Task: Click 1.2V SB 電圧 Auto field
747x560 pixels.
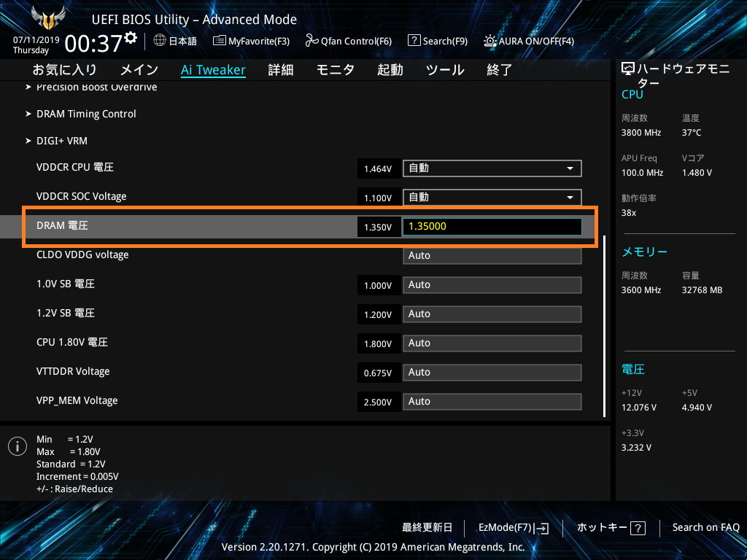Action: [492, 314]
